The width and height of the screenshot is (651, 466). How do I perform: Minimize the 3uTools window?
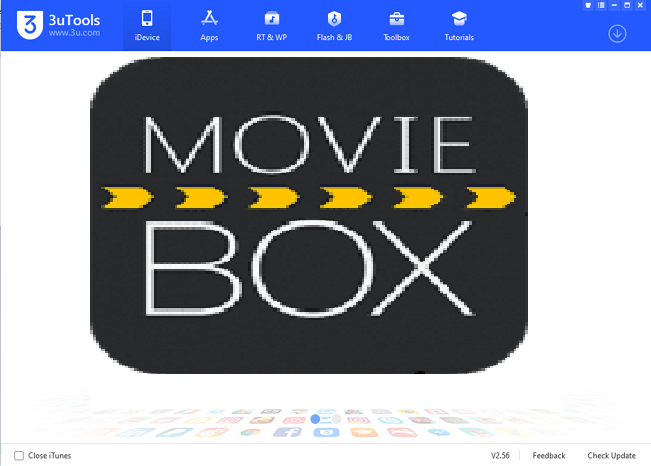(x=614, y=5)
